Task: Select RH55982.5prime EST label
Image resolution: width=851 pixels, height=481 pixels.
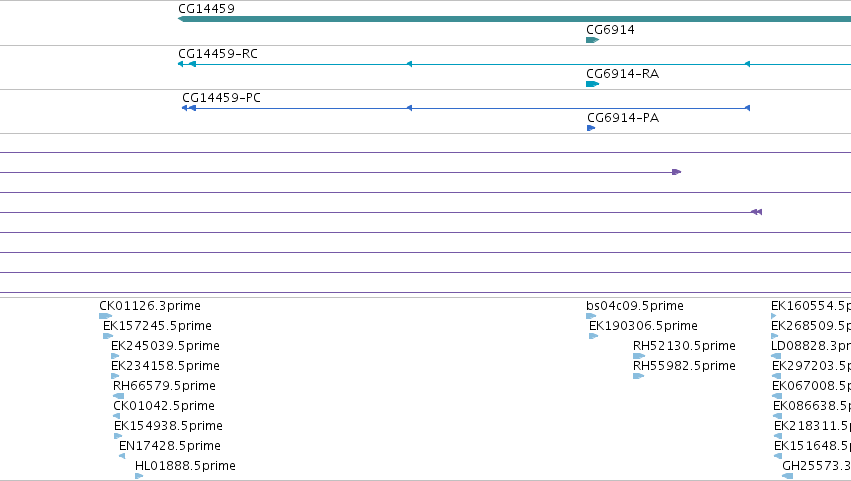Action: click(x=684, y=366)
